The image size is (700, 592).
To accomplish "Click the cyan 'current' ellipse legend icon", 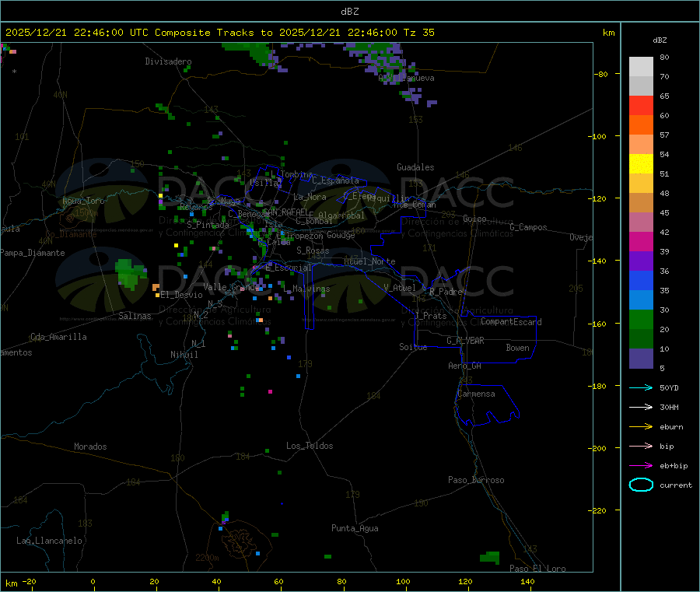I will 641,485.
